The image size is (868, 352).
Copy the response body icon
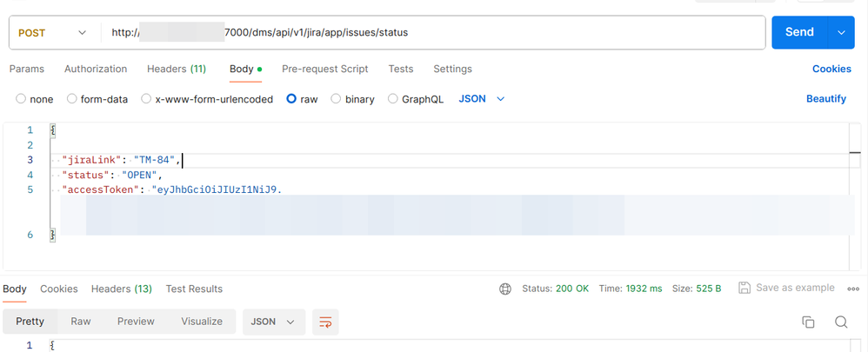pos(808,322)
